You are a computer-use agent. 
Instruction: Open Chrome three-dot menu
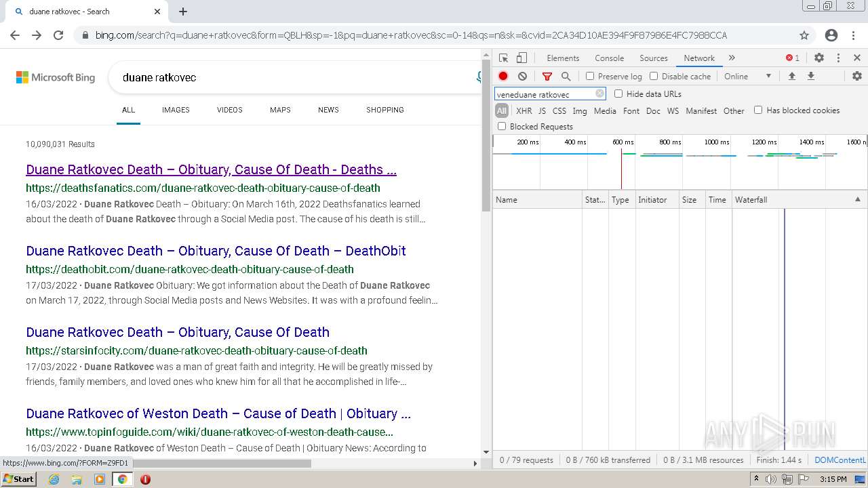point(854,35)
